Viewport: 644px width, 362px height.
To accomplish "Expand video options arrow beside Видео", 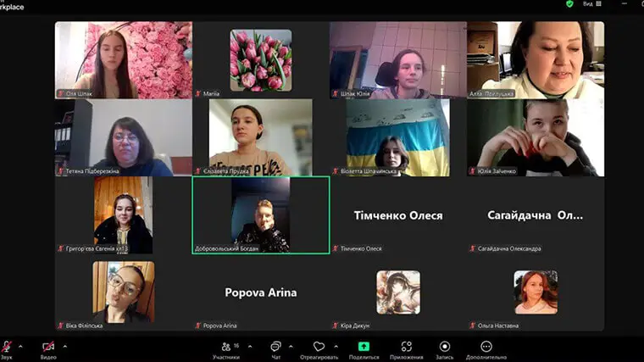I will 64,345.
